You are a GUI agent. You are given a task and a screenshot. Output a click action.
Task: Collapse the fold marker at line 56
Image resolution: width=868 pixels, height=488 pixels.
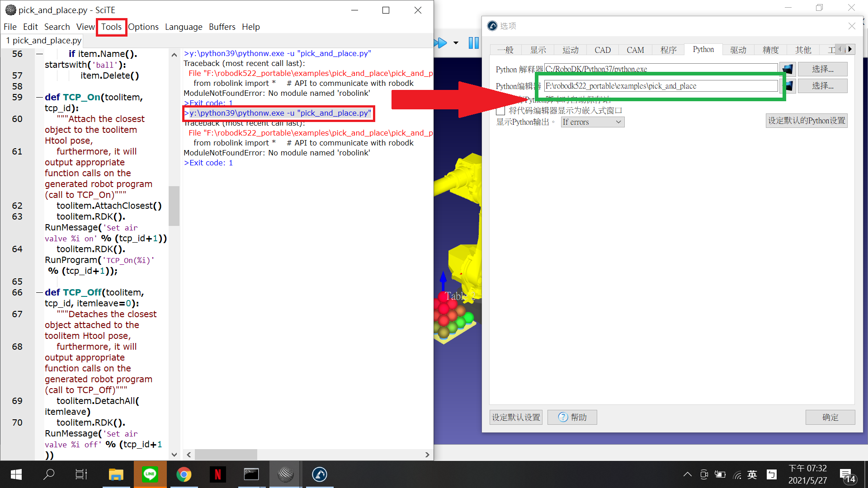click(40, 54)
